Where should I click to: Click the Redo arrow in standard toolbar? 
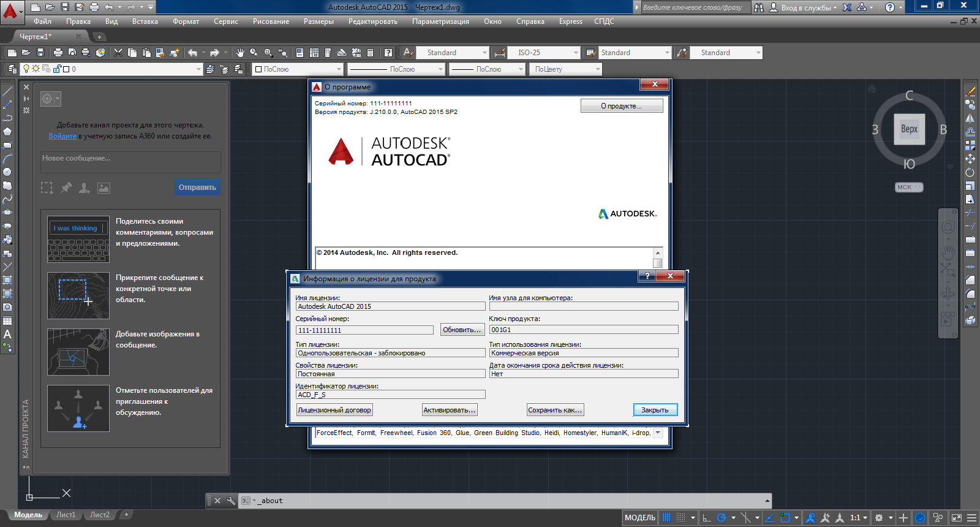(214, 53)
